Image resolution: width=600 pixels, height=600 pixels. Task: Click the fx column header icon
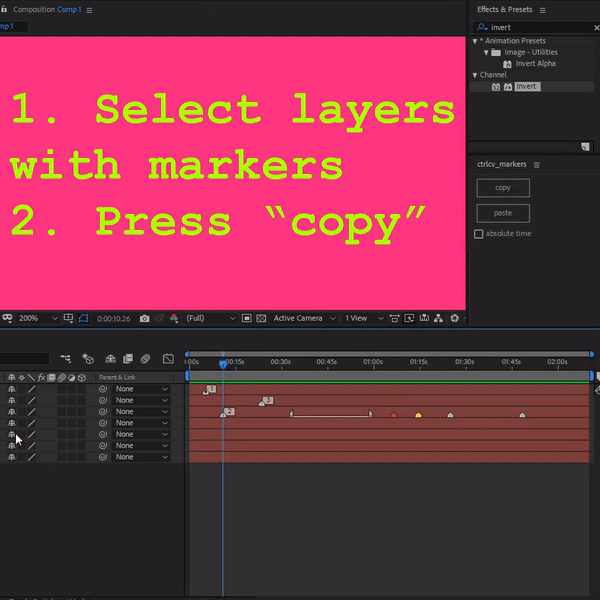click(x=41, y=378)
